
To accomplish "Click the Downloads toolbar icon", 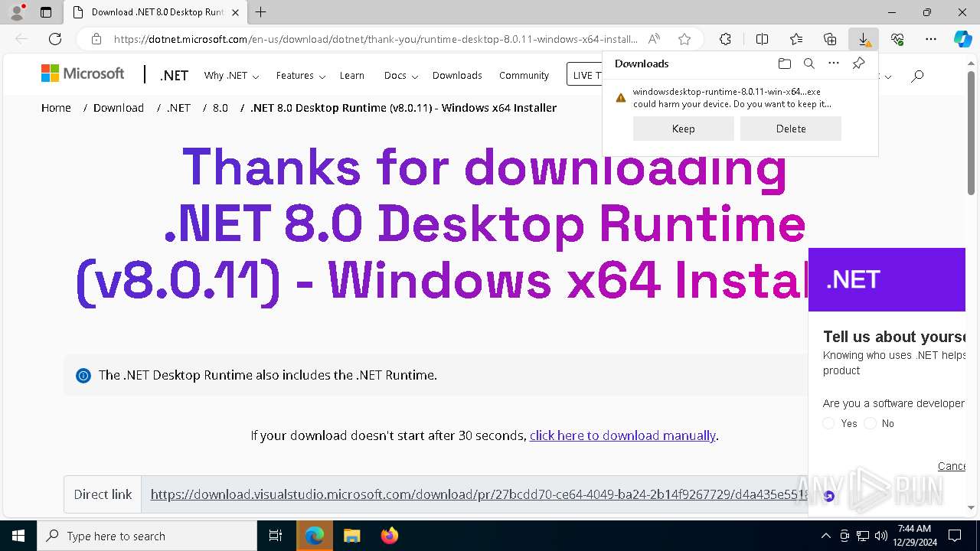I will 864,39.
